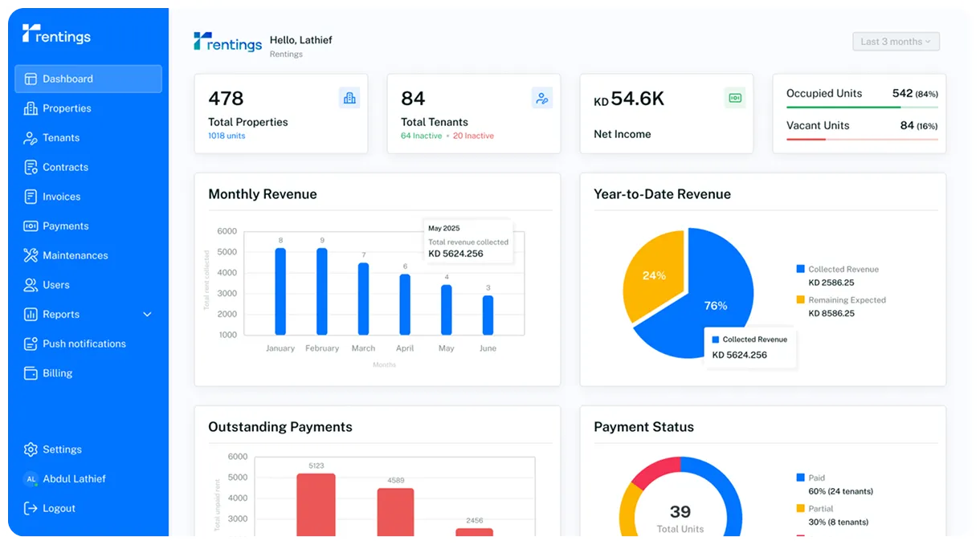This screenshot has height=545, width=980.
Task: Click the 20 Inactive red label
Action: coord(473,136)
